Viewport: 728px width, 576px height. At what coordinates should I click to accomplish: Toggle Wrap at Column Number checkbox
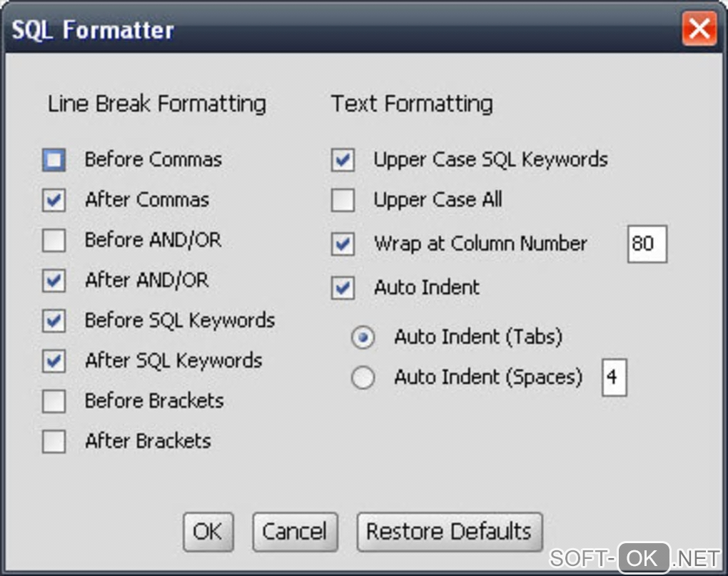(x=343, y=245)
